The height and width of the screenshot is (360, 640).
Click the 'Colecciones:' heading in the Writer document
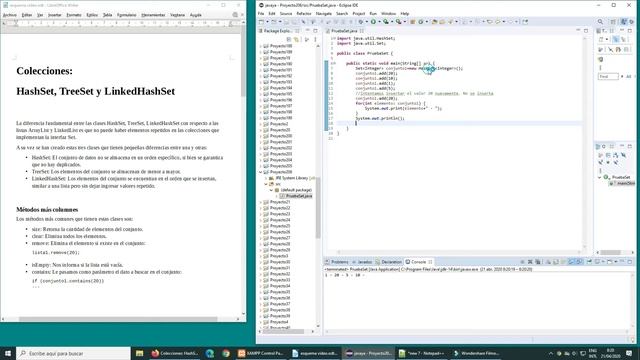[44, 71]
